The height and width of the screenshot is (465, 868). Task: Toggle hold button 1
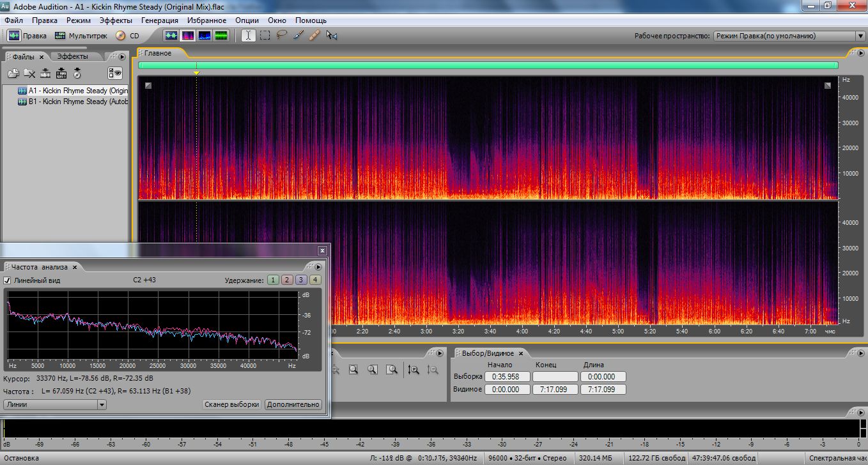[x=273, y=280]
